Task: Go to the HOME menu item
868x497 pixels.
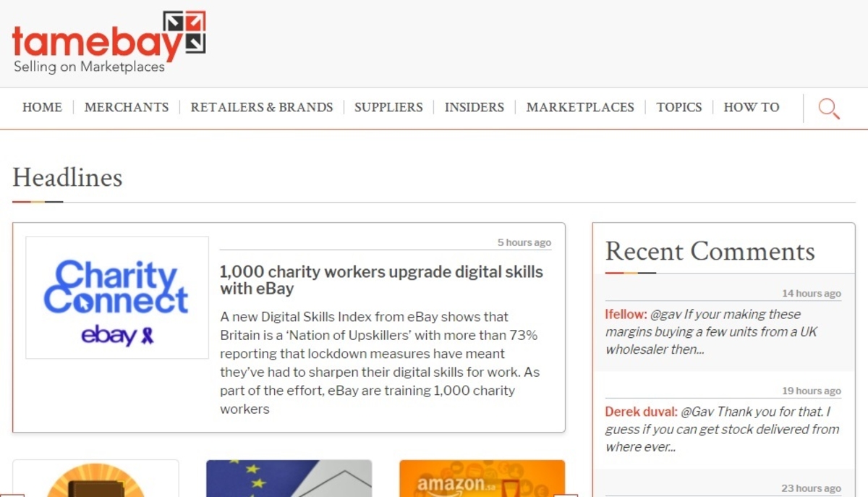Action: (x=42, y=107)
